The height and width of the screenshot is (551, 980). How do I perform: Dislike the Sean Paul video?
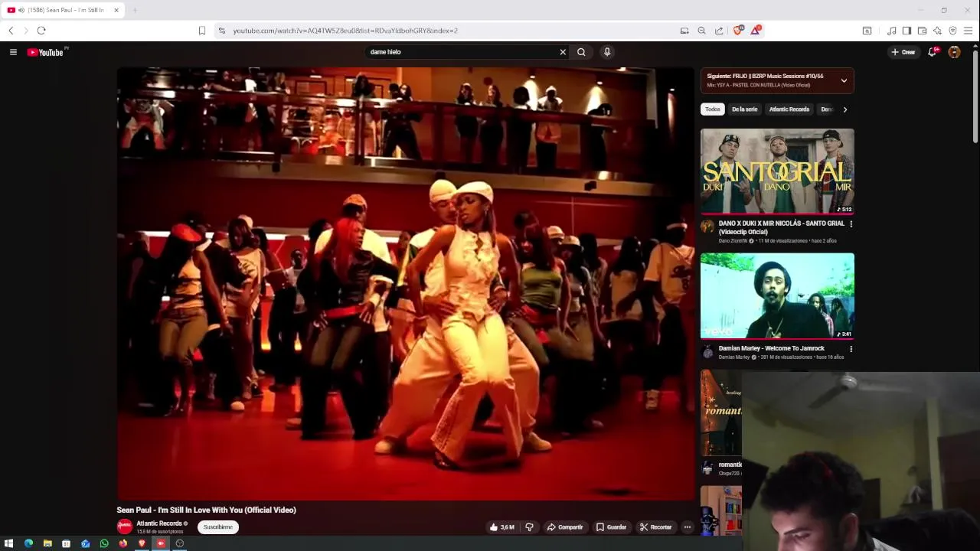[x=529, y=527]
